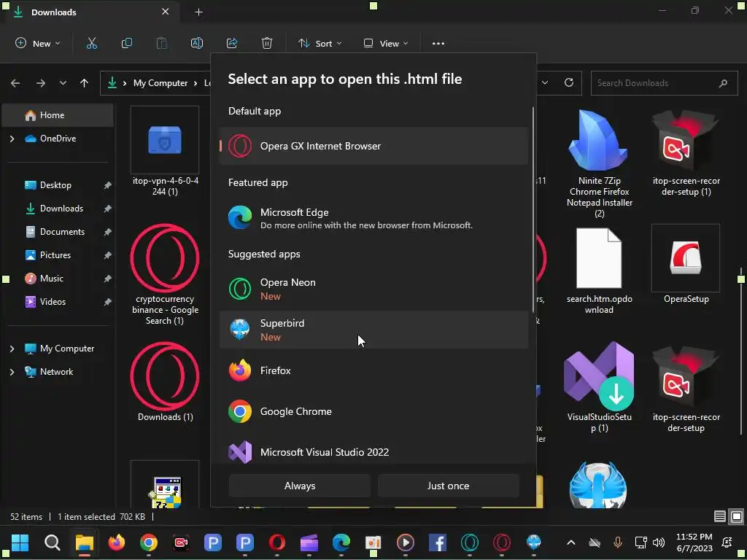
Task: Expand the Network tree node
Action: [12, 372]
